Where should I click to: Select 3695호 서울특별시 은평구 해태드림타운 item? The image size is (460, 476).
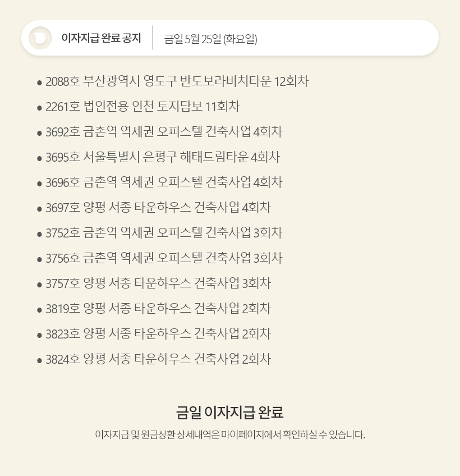click(163, 157)
